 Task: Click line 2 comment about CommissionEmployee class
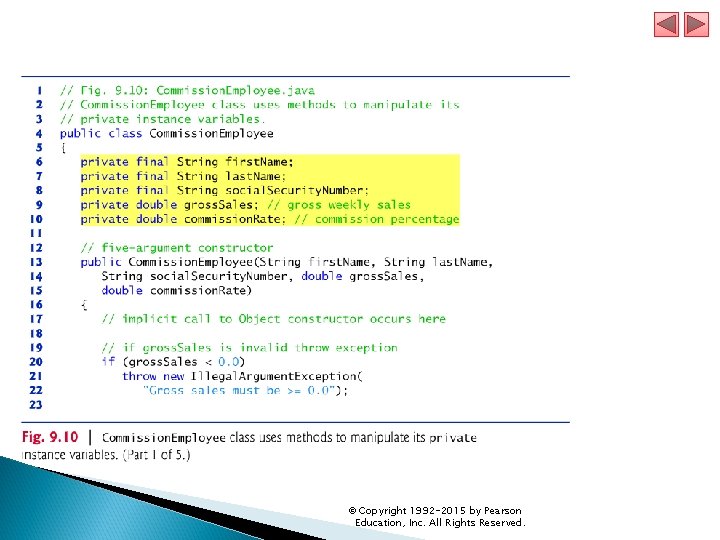tap(259, 105)
